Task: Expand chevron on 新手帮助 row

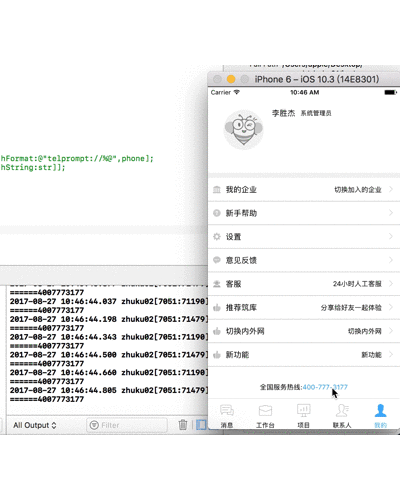Action: coord(391,213)
